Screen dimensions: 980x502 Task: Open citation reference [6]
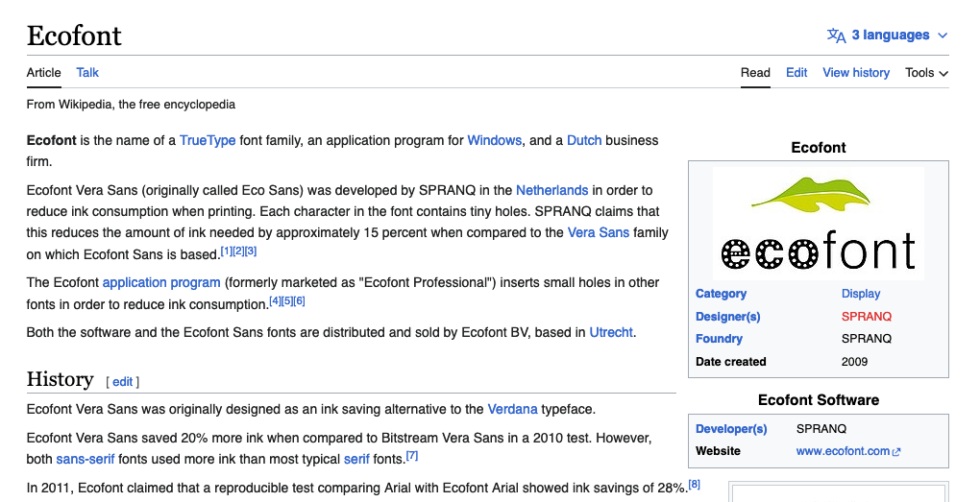point(300,301)
